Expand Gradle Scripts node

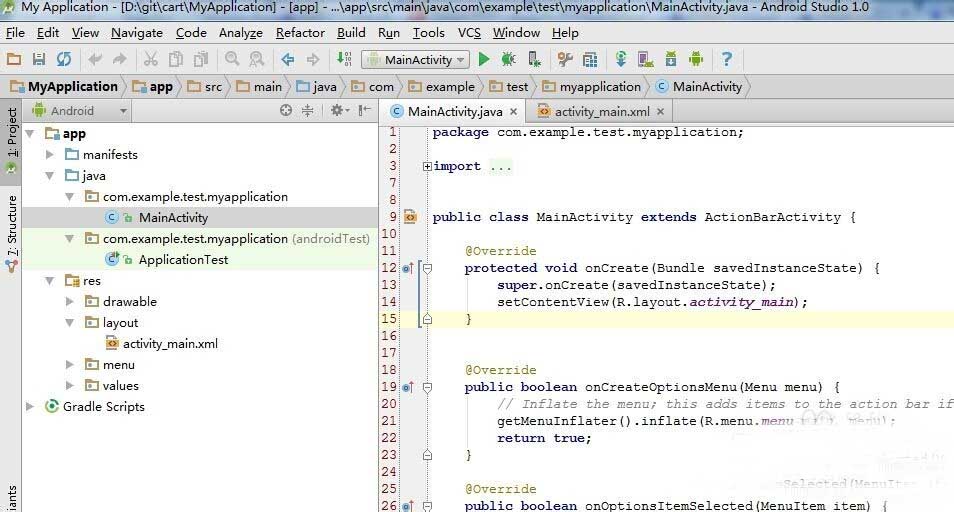pyautogui.click(x=29, y=406)
